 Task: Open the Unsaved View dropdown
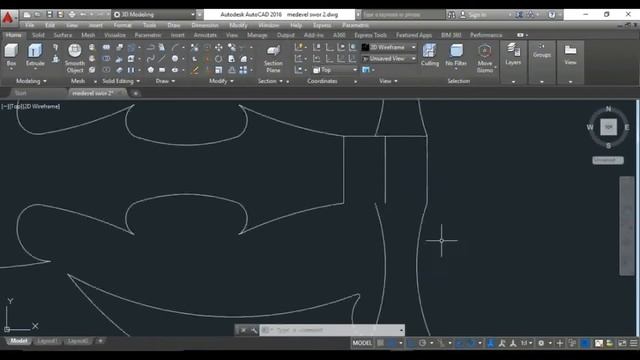(389, 59)
